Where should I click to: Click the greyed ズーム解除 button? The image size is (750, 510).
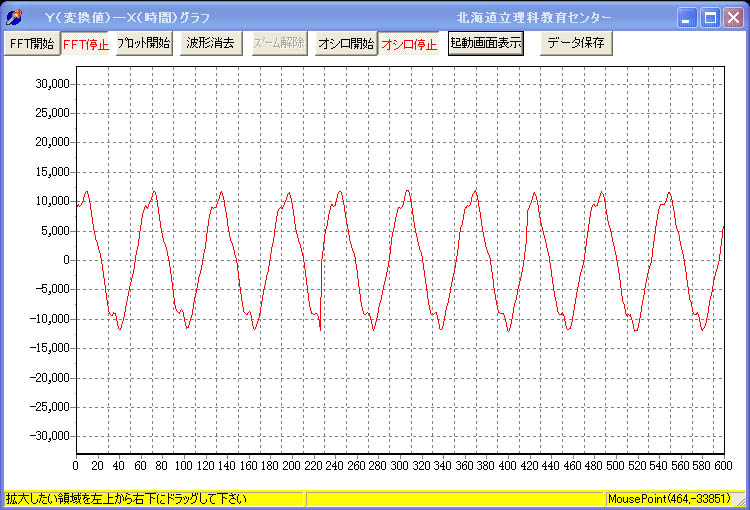click(x=279, y=44)
